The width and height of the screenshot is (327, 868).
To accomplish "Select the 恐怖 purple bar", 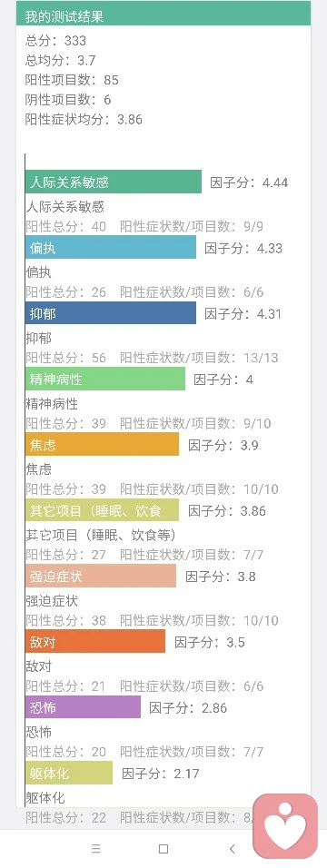I will [84, 707].
